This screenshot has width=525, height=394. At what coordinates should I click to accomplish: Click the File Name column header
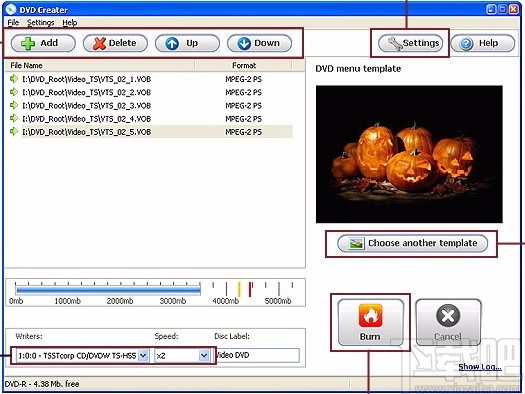point(100,65)
